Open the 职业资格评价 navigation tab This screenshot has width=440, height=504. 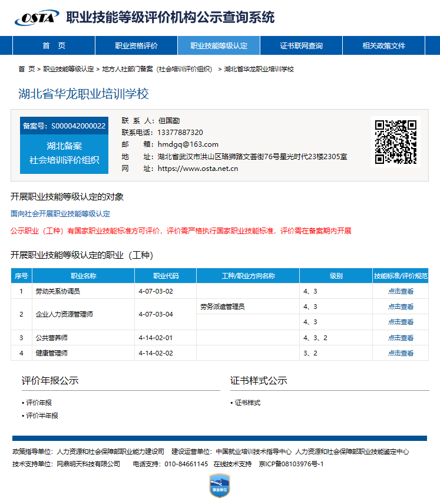tap(137, 45)
